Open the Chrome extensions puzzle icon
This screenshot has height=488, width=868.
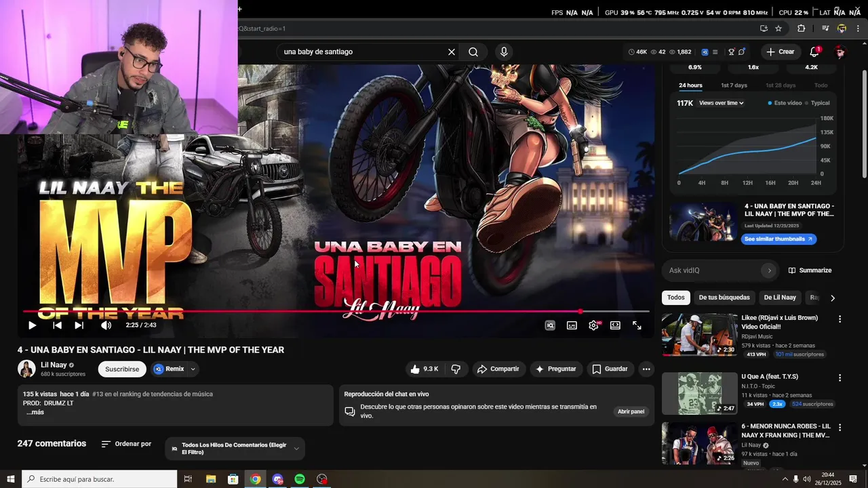801,28
